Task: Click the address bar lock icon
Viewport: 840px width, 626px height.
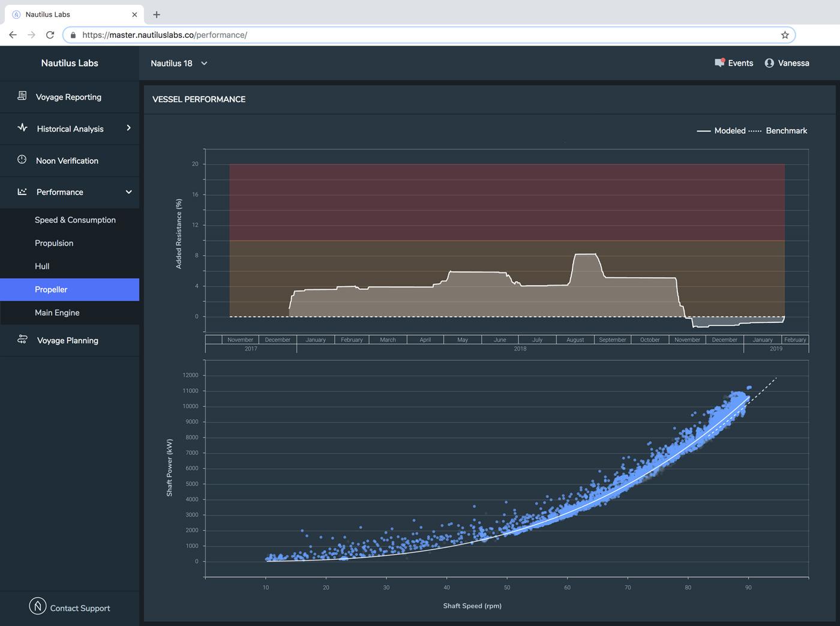Action: 73,35
